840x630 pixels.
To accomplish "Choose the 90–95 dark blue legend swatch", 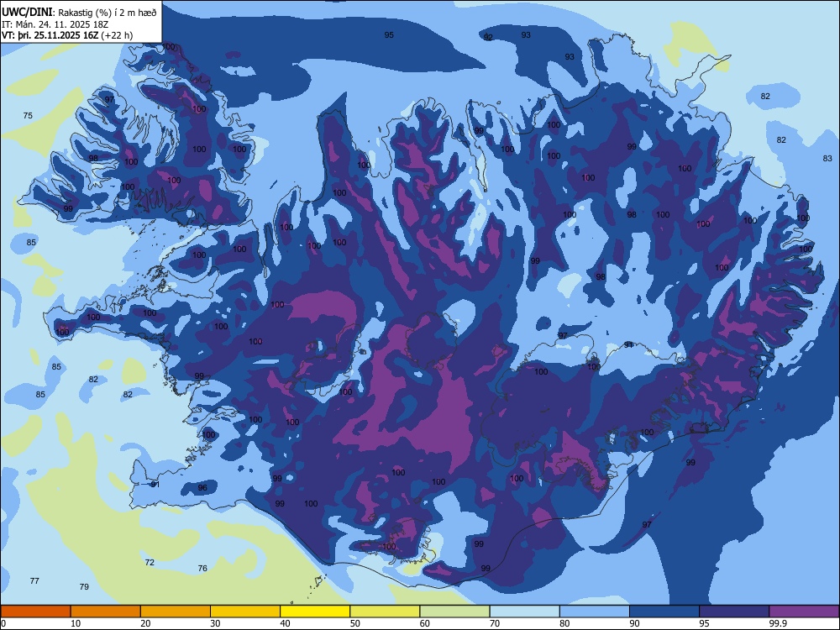I will [664, 612].
